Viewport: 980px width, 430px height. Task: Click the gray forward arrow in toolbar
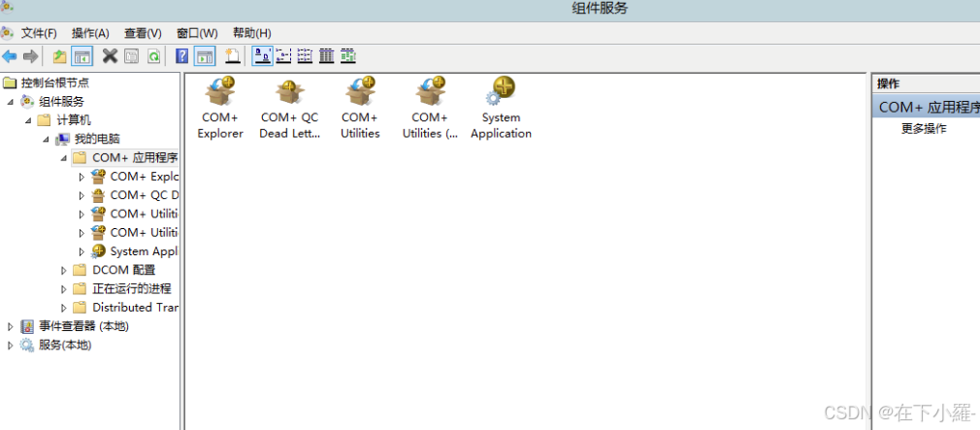click(30, 57)
